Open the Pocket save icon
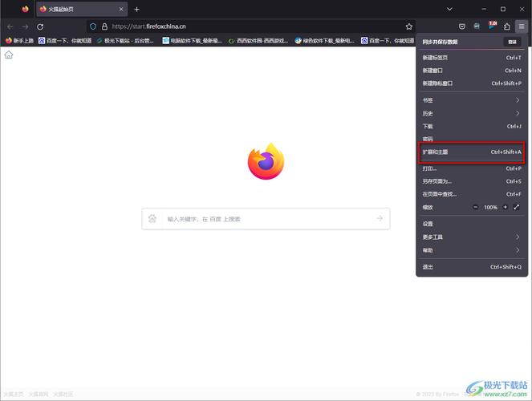This screenshot has height=401, width=532. 461,26
